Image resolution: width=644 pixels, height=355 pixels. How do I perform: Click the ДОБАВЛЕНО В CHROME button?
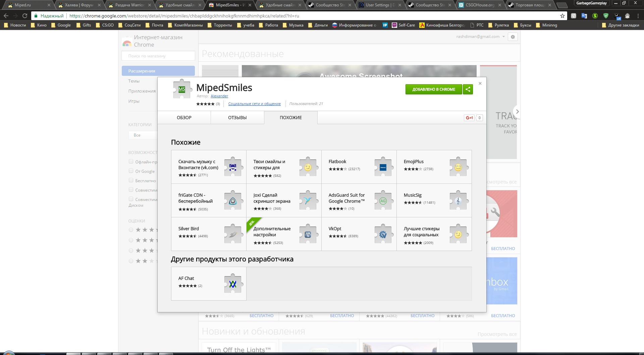click(x=434, y=89)
